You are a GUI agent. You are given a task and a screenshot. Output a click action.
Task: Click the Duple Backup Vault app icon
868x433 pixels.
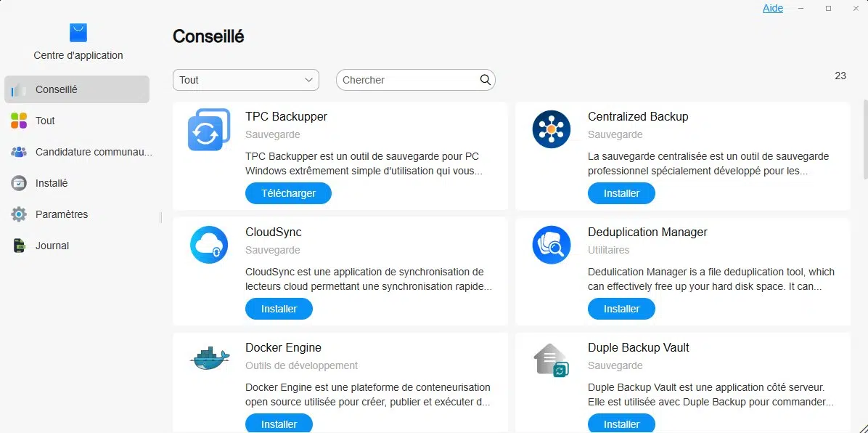pyautogui.click(x=552, y=360)
